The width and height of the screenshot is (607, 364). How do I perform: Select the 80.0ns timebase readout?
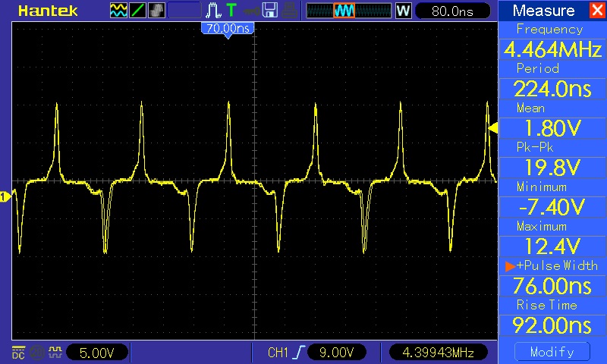[x=452, y=11]
